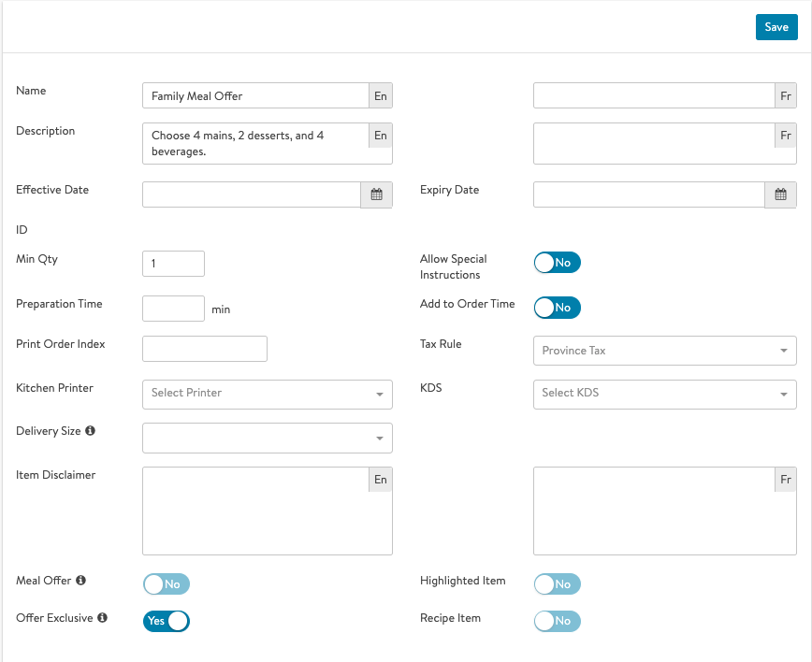Open the Tax Rule dropdown
The width and height of the screenshot is (812, 662).
(x=664, y=351)
